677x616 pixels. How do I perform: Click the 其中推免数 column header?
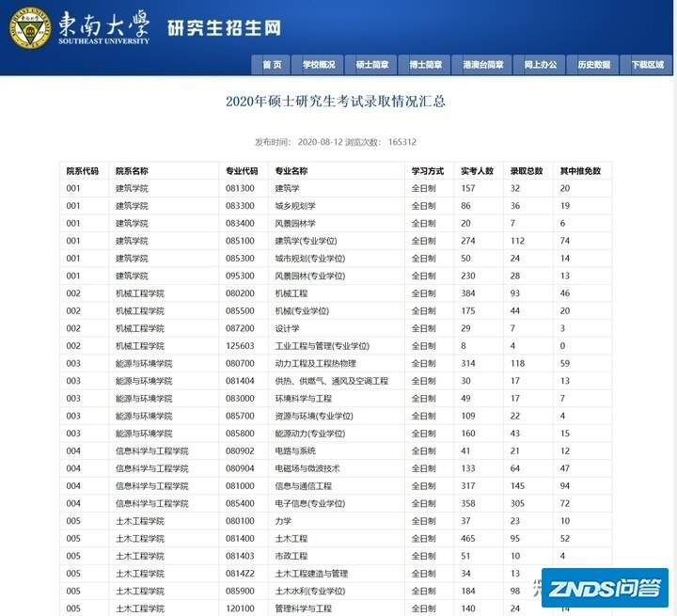tap(579, 171)
